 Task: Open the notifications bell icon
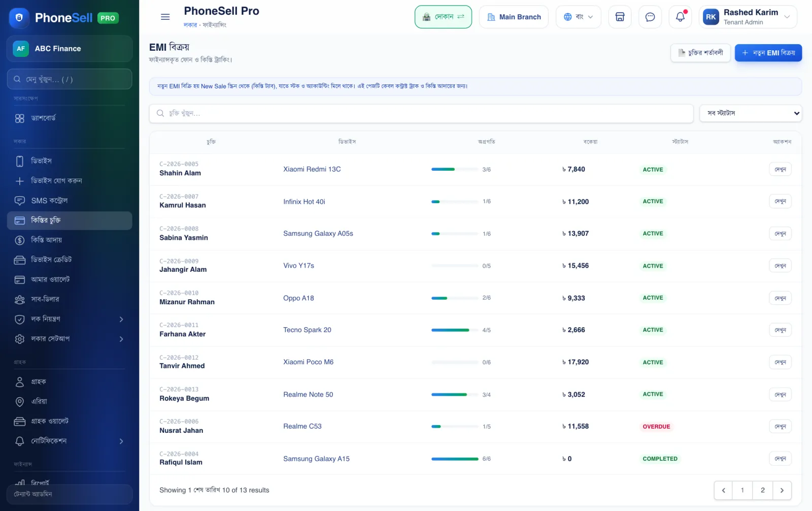pyautogui.click(x=681, y=17)
